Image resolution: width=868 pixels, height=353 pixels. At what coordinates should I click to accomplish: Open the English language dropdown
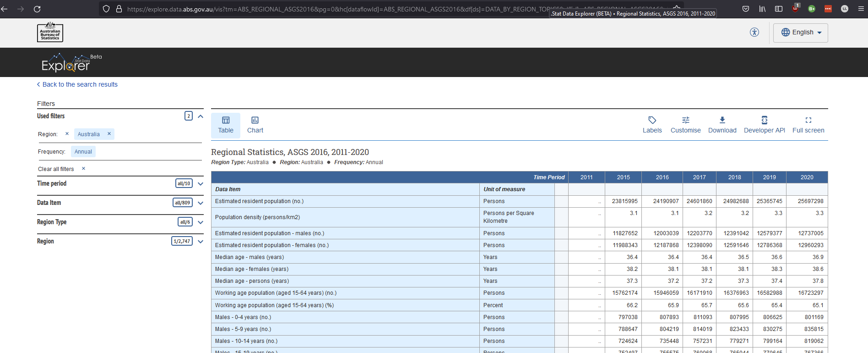800,33
